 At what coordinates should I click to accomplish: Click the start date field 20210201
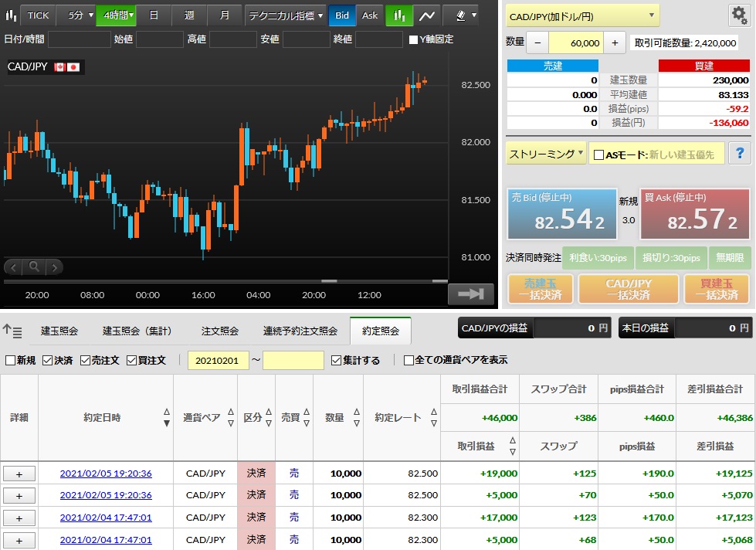click(218, 361)
